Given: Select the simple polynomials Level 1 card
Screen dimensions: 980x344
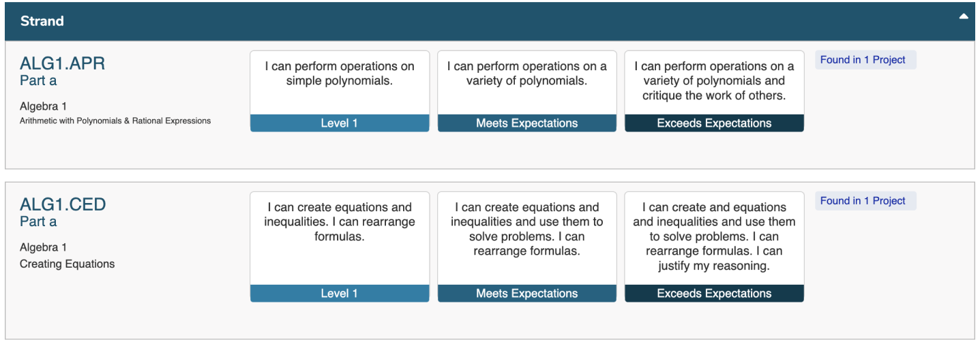Looking at the screenshot, I should 340,82.
